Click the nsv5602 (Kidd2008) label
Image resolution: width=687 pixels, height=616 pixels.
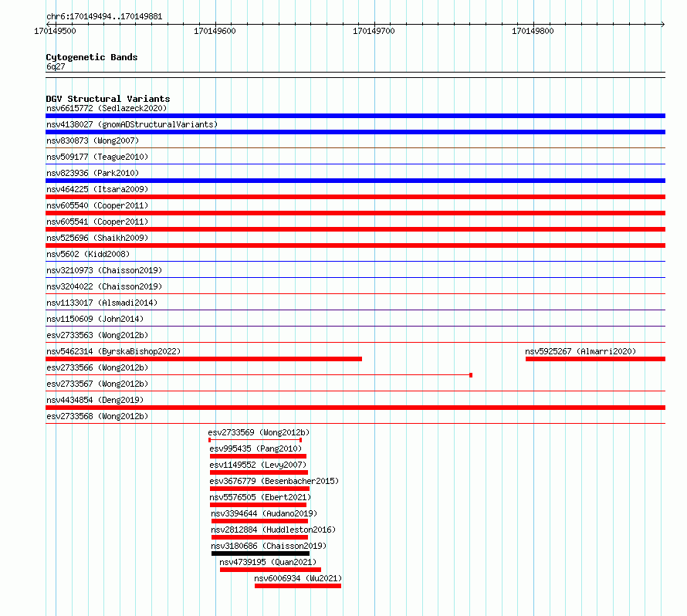88,254
